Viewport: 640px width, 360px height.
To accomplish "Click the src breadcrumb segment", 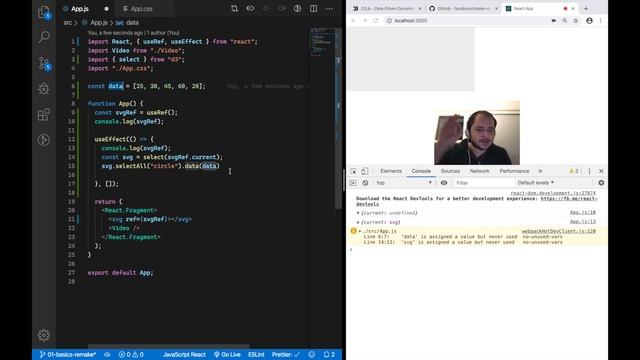I will (x=68, y=23).
